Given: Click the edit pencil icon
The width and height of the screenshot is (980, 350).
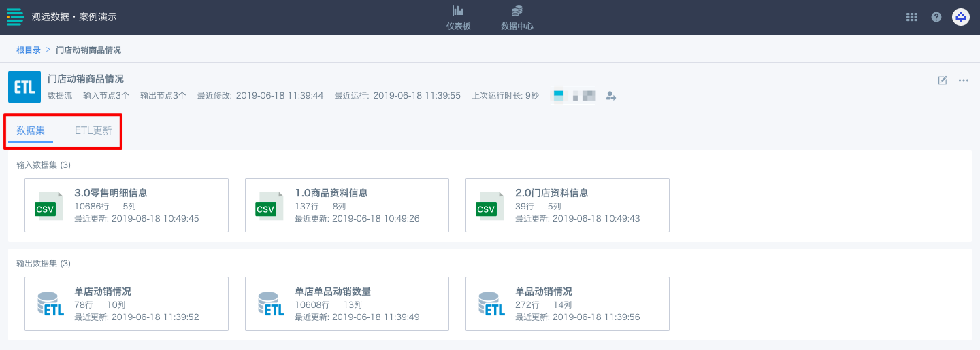Looking at the screenshot, I should [x=943, y=80].
